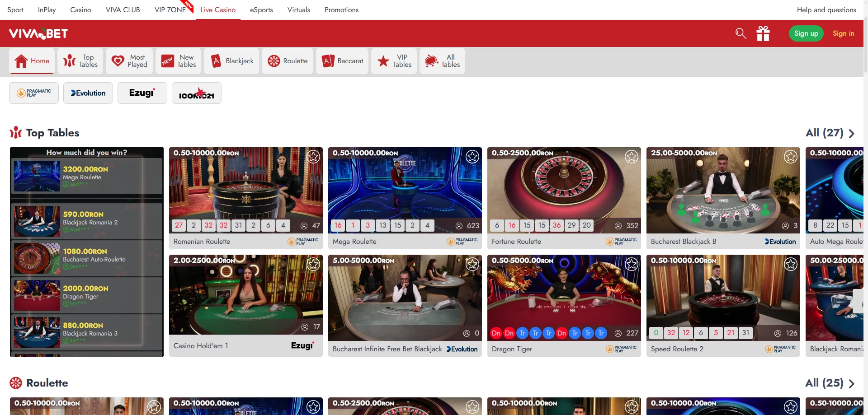The width and height of the screenshot is (868, 415).
Task: Select the Blackjack category tab
Action: pyautogui.click(x=231, y=61)
